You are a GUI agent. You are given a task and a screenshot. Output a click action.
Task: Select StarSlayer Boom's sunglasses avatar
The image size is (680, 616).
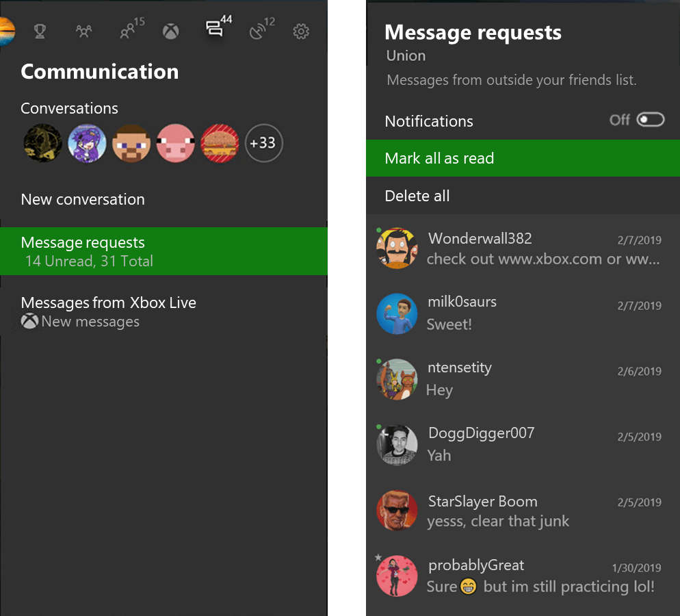click(x=397, y=511)
